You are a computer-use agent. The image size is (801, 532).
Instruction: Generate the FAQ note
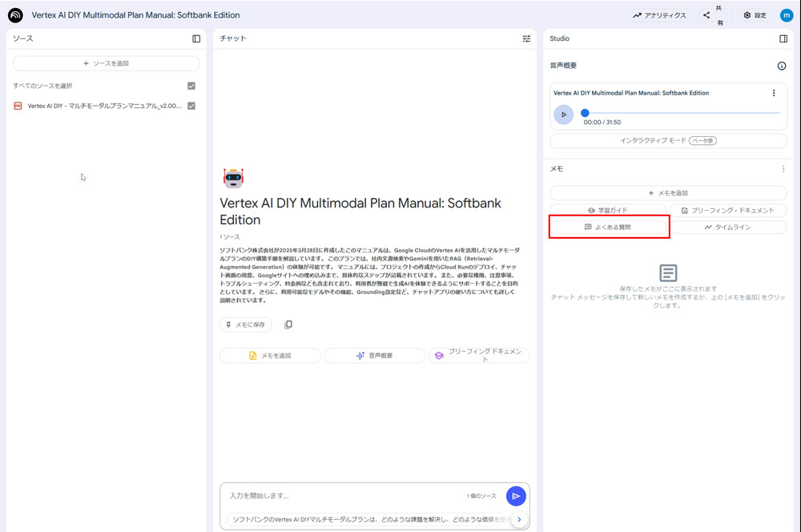point(608,228)
